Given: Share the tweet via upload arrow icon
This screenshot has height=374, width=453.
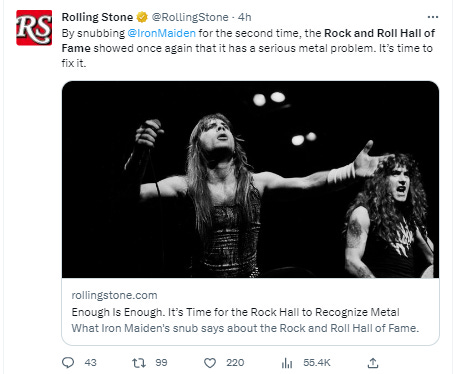Looking at the screenshot, I should (373, 363).
